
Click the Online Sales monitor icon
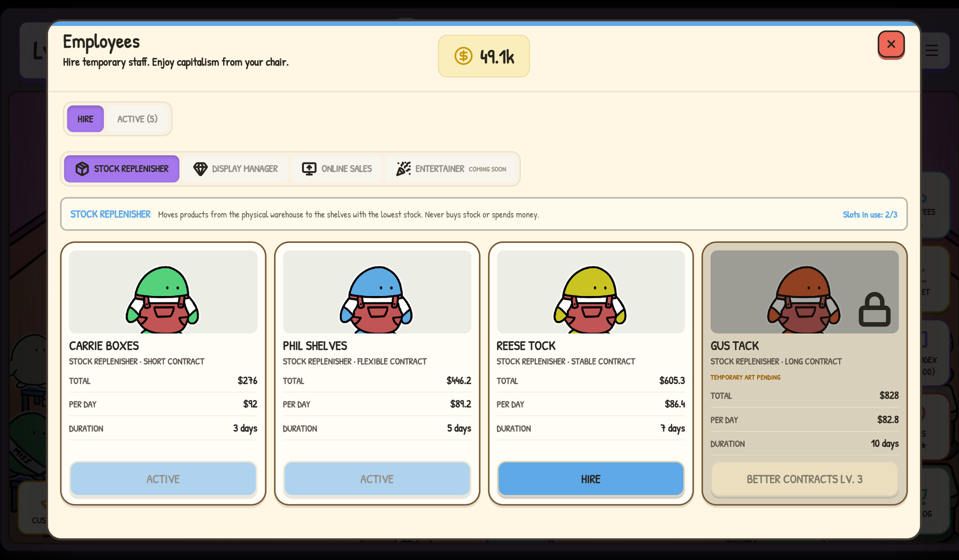point(309,169)
